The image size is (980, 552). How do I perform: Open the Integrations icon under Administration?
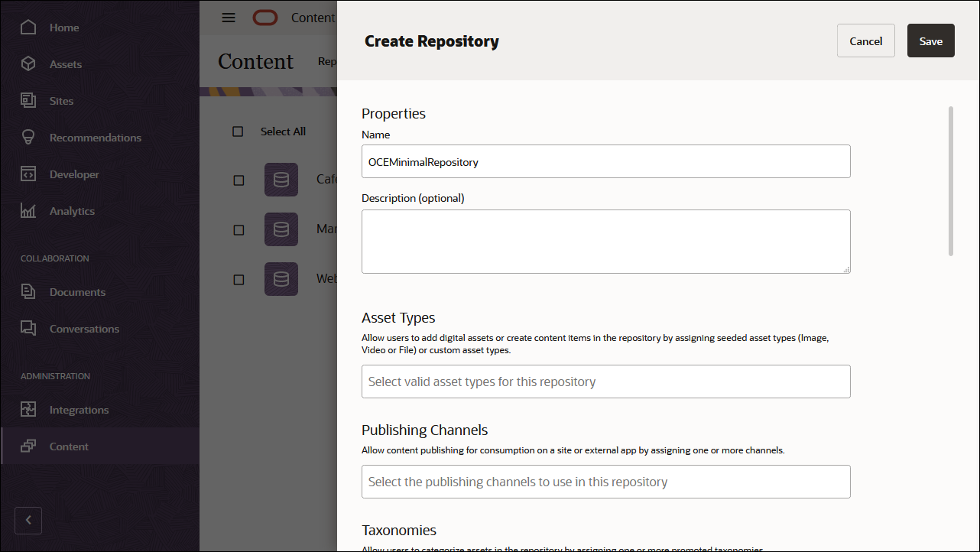28,409
